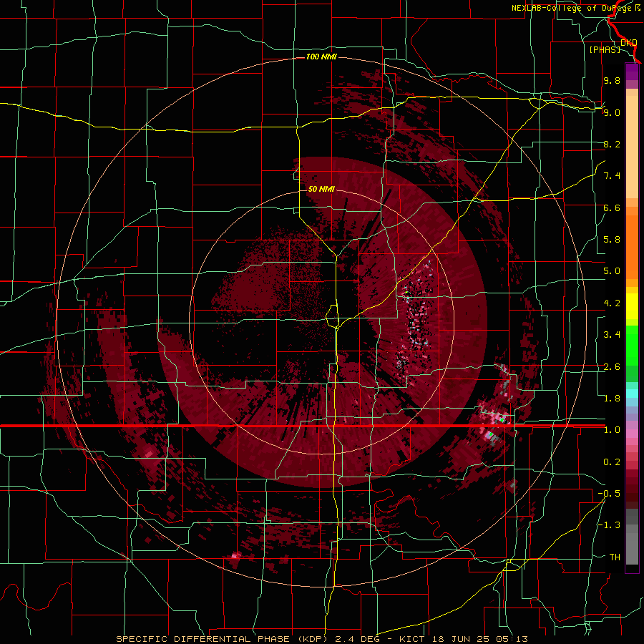Click the 8.2 scale value
Screen dimensions: 644x644
612,144
